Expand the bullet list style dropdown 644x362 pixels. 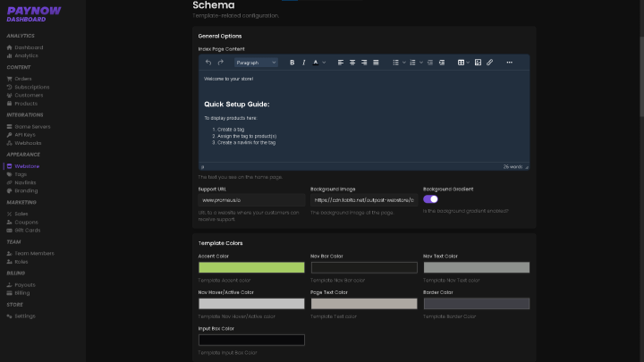[x=404, y=63]
